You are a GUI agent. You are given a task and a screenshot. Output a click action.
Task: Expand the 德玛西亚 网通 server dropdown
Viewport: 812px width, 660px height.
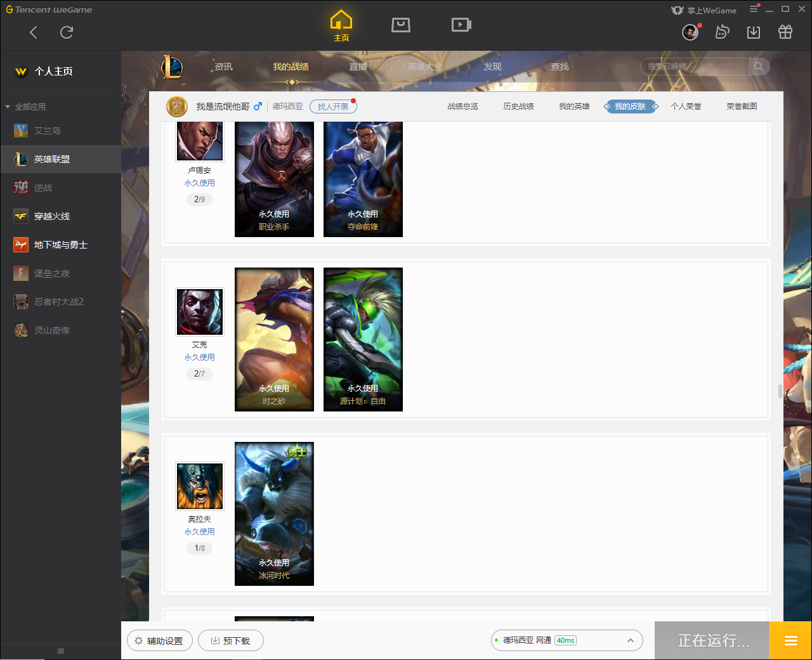(x=567, y=640)
